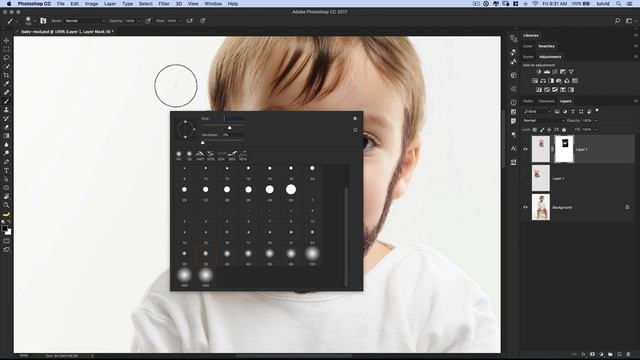The width and height of the screenshot is (640, 360).
Task: Select the Spot Healing Brush tool
Action: tap(6, 92)
